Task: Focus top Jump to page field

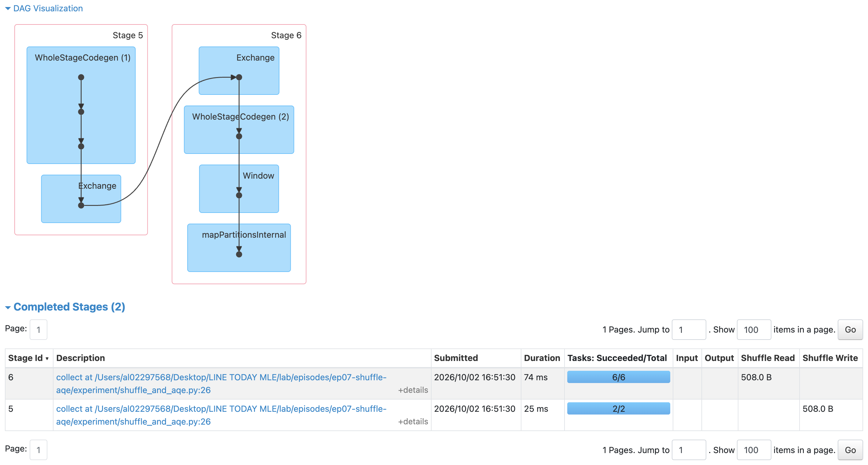Action: [x=689, y=329]
